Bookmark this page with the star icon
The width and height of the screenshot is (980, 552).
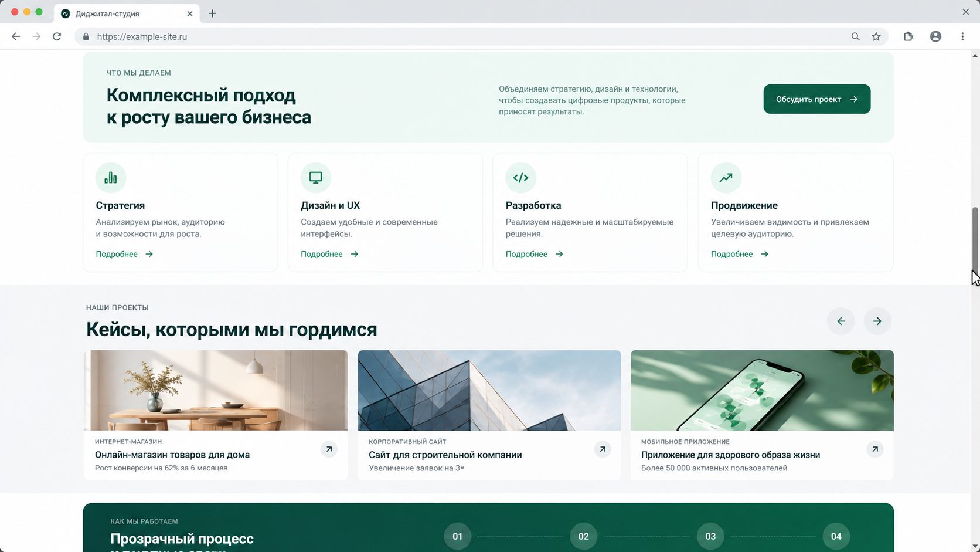876,36
